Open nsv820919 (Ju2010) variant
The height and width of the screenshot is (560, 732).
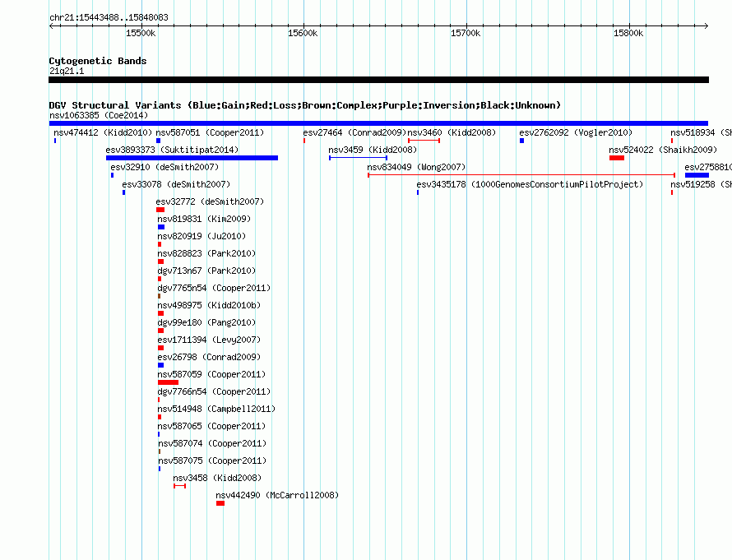202,236
